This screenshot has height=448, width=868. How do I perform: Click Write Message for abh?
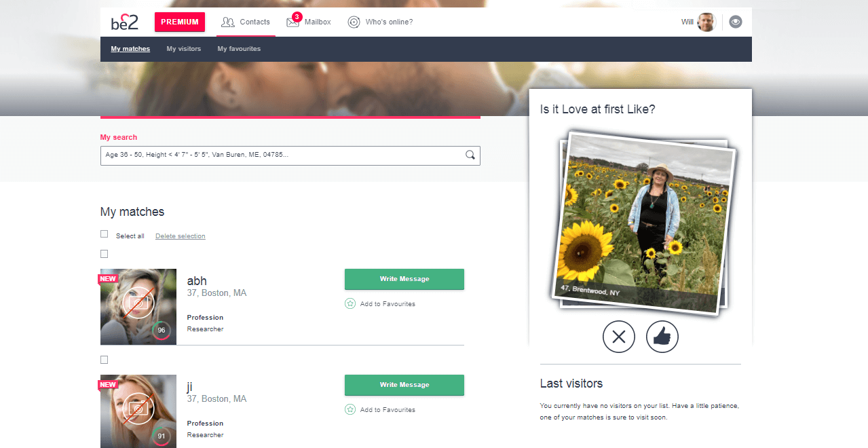click(x=404, y=279)
